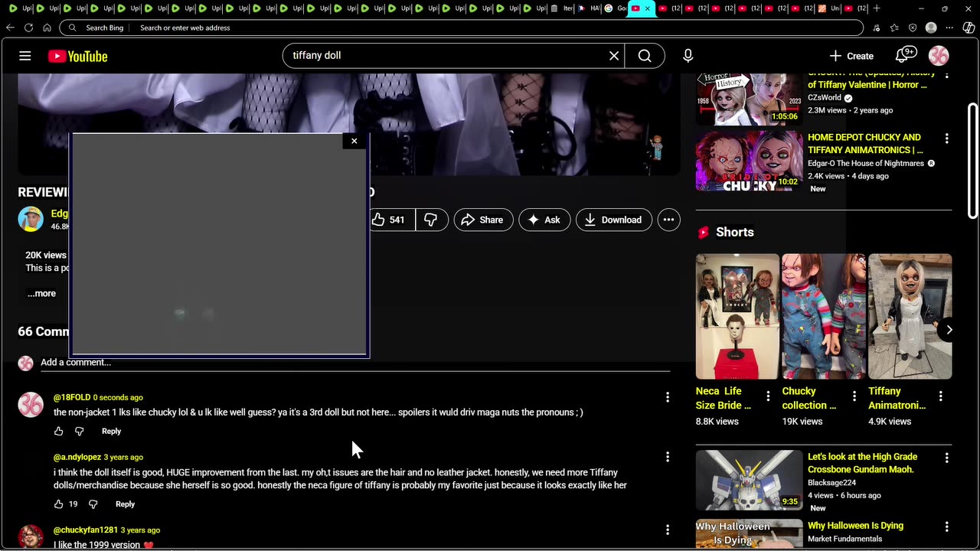Open more actions beside Download
This screenshot has height=551, width=980.
pyautogui.click(x=668, y=220)
